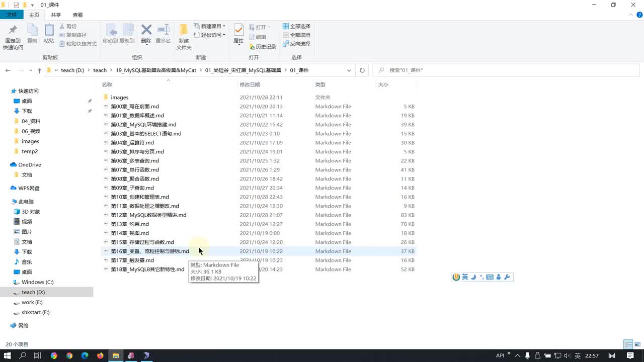Open 历史记录 from the ribbon
The height and width of the screenshot is (362, 644).
coord(263,47)
